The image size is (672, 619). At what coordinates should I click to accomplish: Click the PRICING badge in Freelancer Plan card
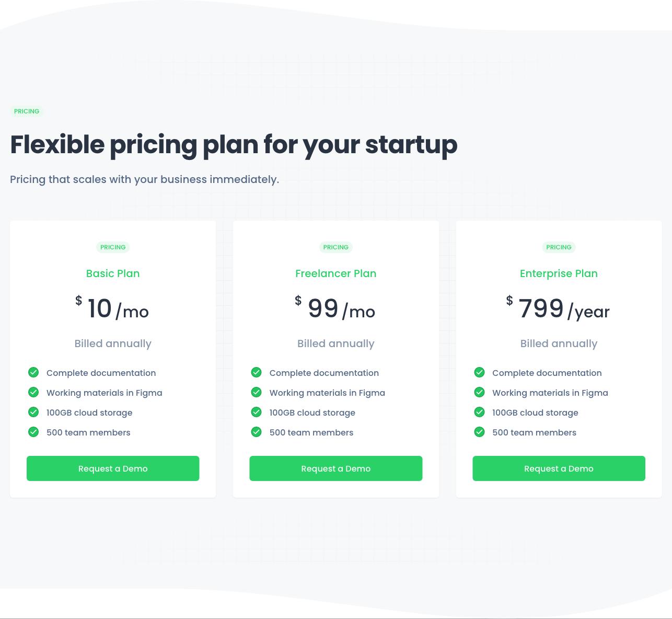click(x=335, y=247)
